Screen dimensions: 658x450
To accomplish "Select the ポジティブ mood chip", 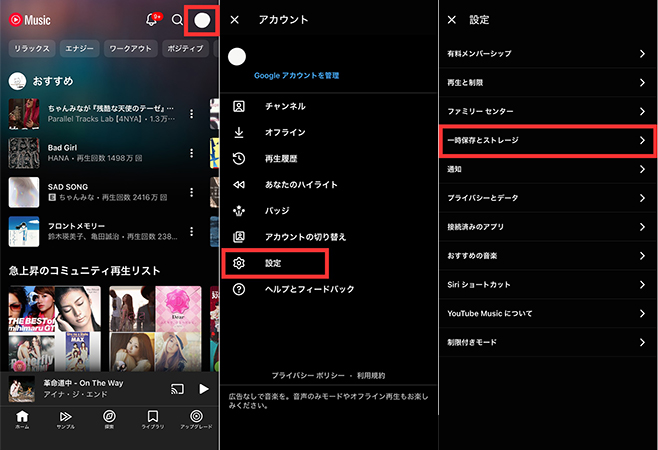I will (x=185, y=49).
